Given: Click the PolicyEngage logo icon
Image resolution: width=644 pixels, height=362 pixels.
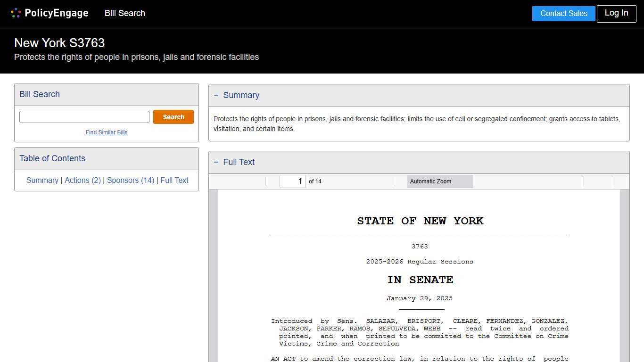Looking at the screenshot, I should 16,13.
